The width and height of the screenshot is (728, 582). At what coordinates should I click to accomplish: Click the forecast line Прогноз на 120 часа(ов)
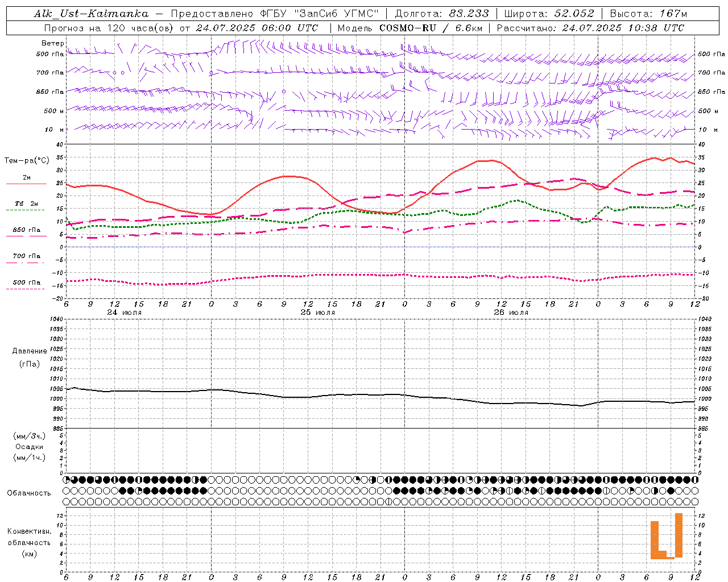point(110,28)
